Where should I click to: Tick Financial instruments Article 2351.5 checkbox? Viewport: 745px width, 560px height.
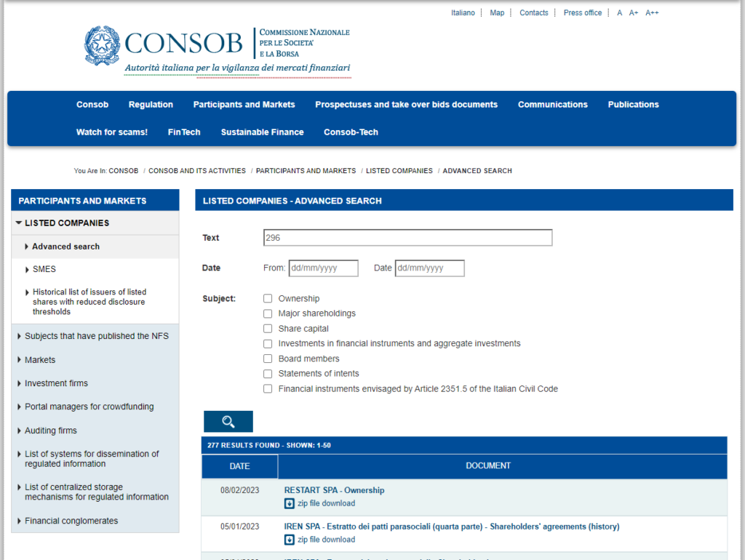(x=268, y=388)
